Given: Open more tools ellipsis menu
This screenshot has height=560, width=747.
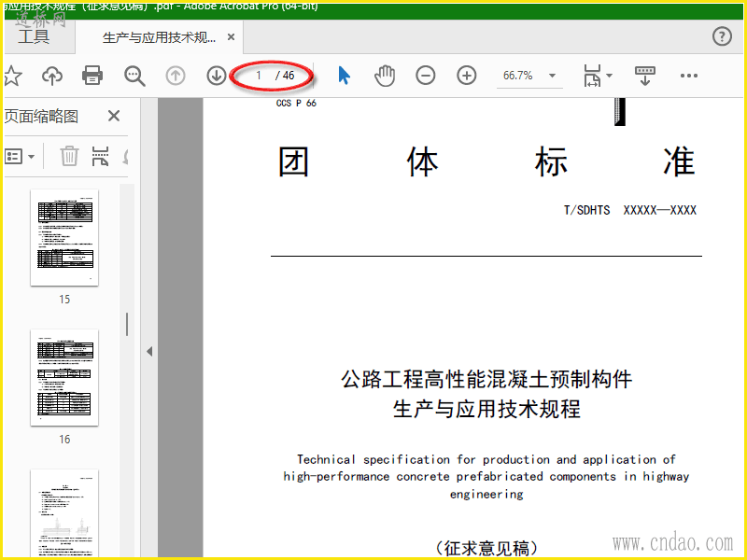Looking at the screenshot, I should click(689, 76).
